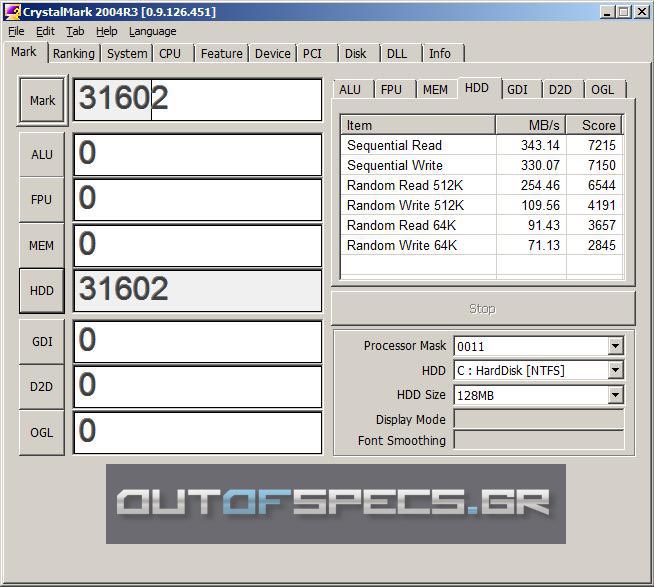Open the Tab menu
The image size is (654, 587).
click(x=75, y=31)
